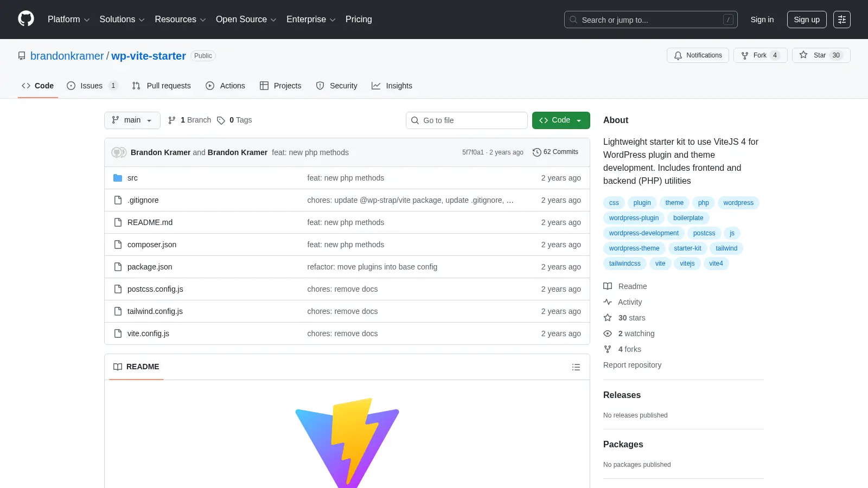This screenshot has width=868, height=488.
Task: Open the README outline list icon
Action: pos(576,367)
